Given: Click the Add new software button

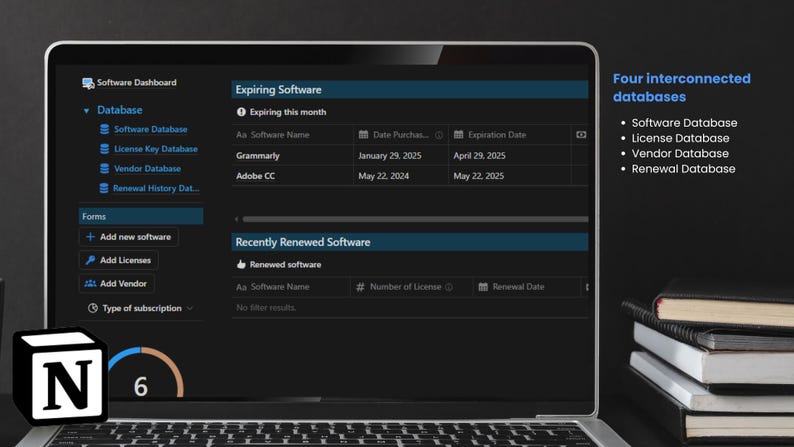Looking at the screenshot, I should click(129, 237).
